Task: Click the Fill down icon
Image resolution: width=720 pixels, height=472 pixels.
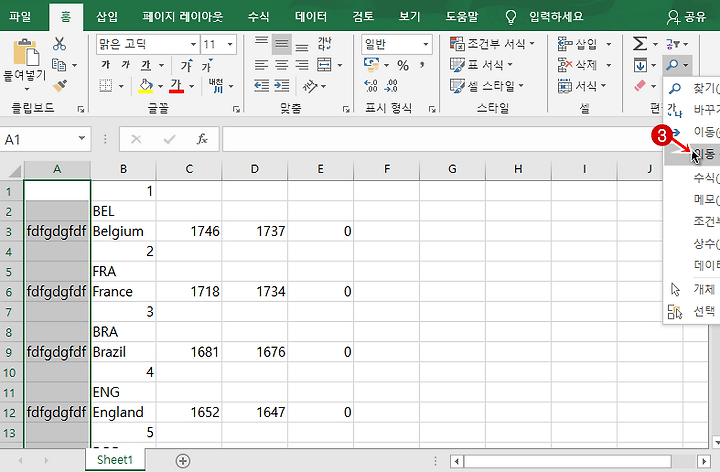Action: tap(640, 65)
